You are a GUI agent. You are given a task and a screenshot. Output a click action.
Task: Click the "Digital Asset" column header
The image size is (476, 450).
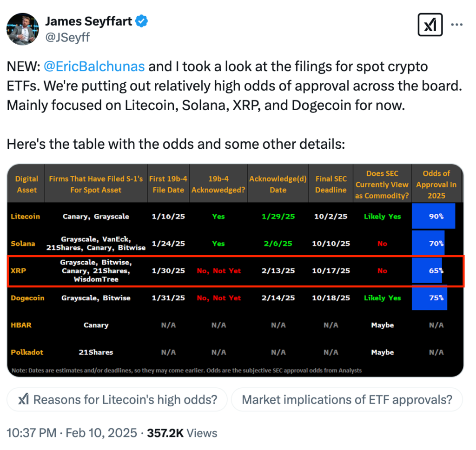(x=26, y=184)
